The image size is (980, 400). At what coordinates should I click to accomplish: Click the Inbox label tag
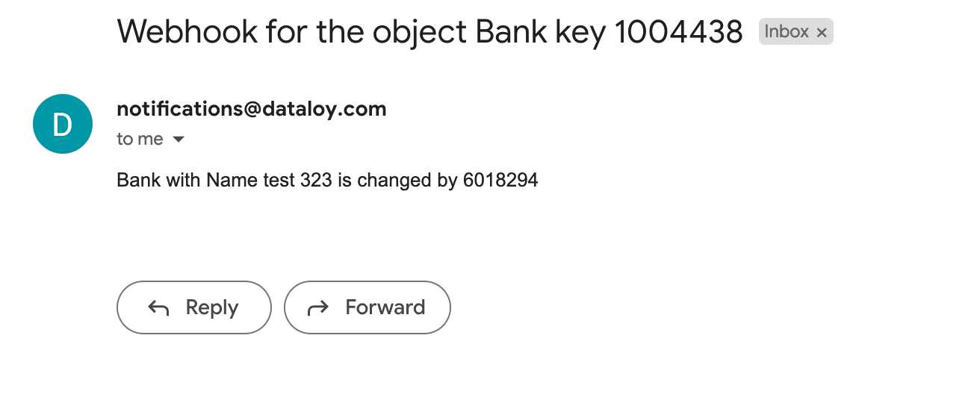coord(787,31)
